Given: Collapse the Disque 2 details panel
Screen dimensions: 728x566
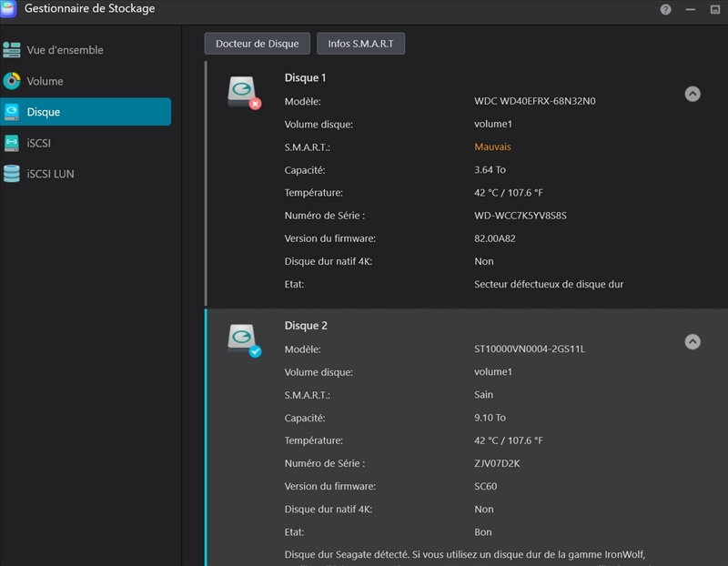Looking at the screenshot, I should (x=693, y=342).
